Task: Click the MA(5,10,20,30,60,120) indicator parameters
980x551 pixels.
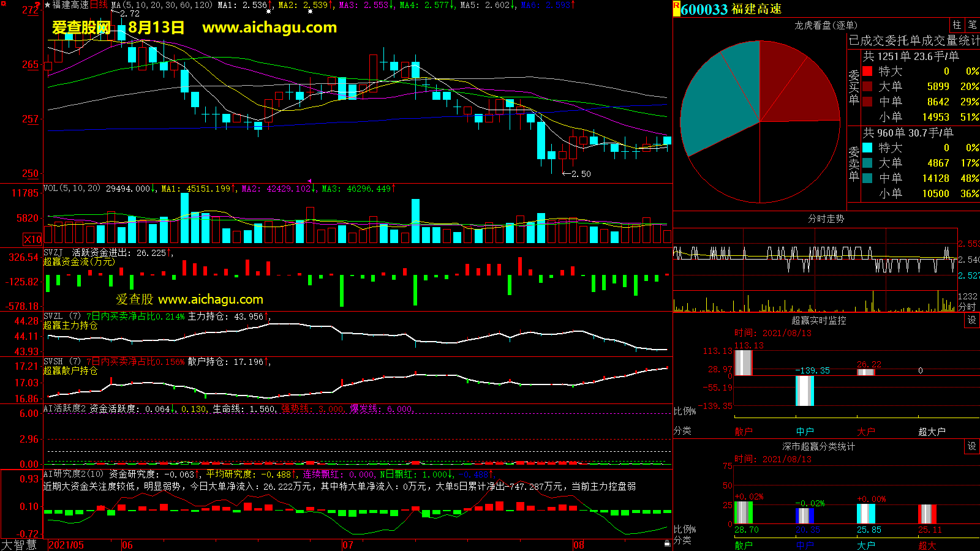Action: (162, 5)
